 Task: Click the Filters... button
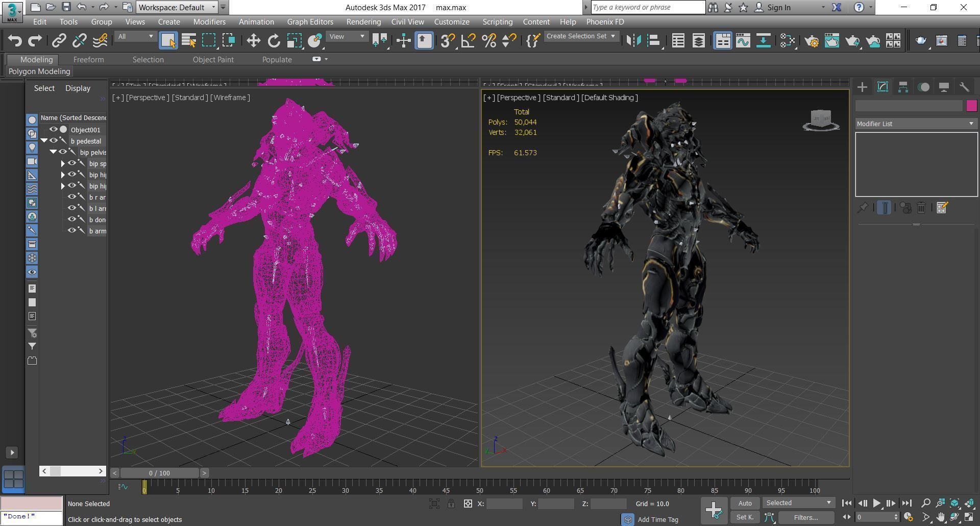click(805, 517)
